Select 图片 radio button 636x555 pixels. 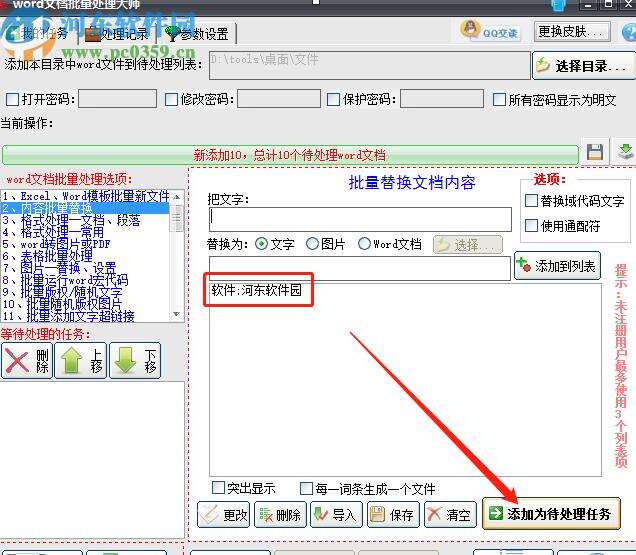(312, 244)
